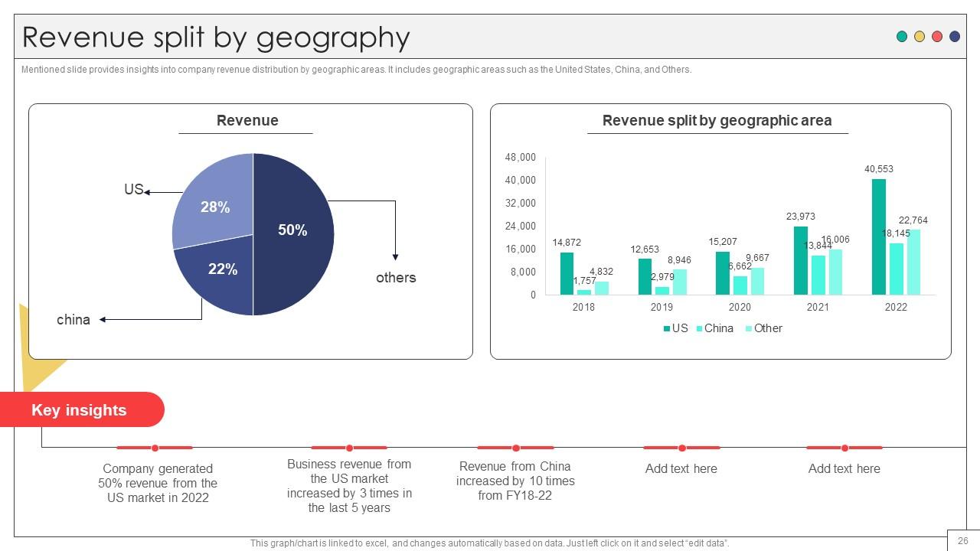
Task: Click the yellow dot in header
Action: point(920,36)
